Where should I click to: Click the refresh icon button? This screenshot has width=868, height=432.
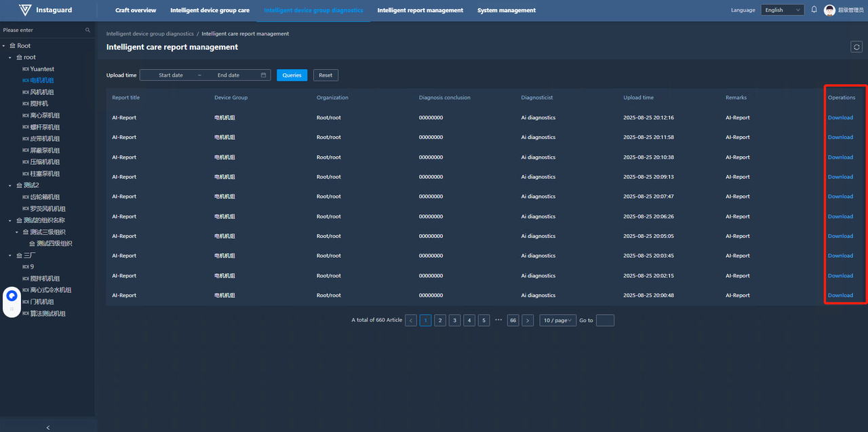click(x=856, y=47)
